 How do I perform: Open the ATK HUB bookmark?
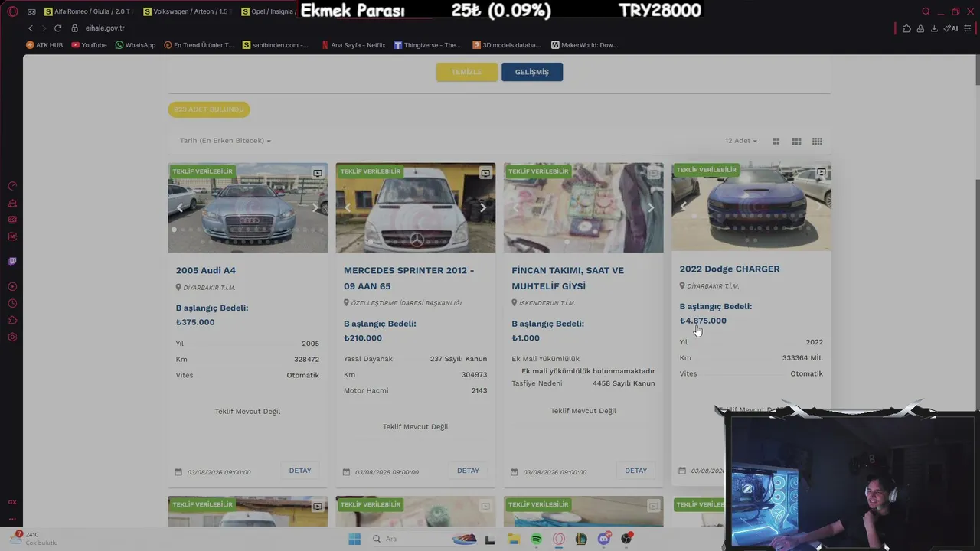(x=45, y=45)
